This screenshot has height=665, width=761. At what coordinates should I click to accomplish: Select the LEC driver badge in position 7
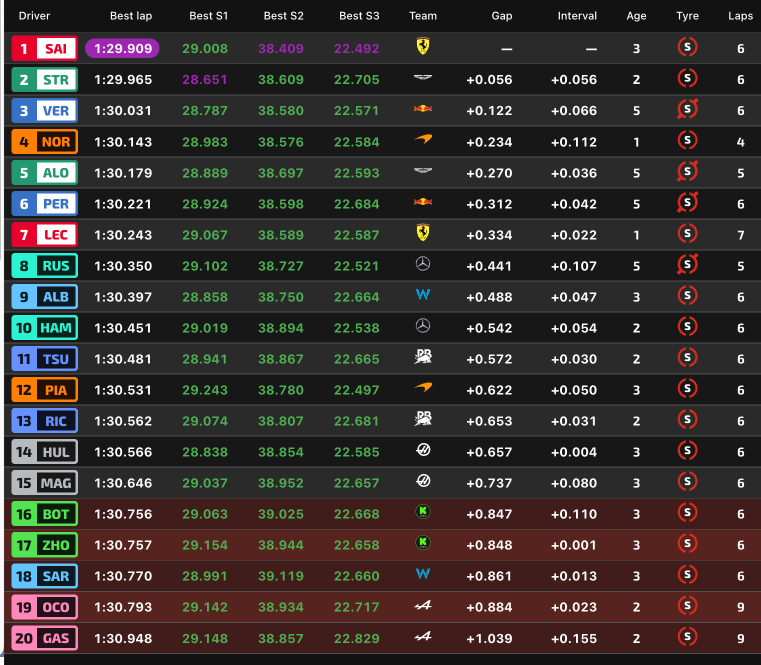(43, 235)
